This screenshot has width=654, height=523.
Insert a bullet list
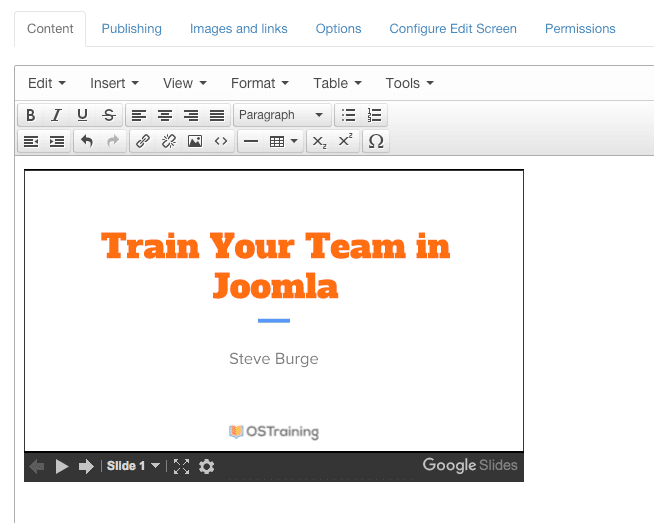pos(348,115)
